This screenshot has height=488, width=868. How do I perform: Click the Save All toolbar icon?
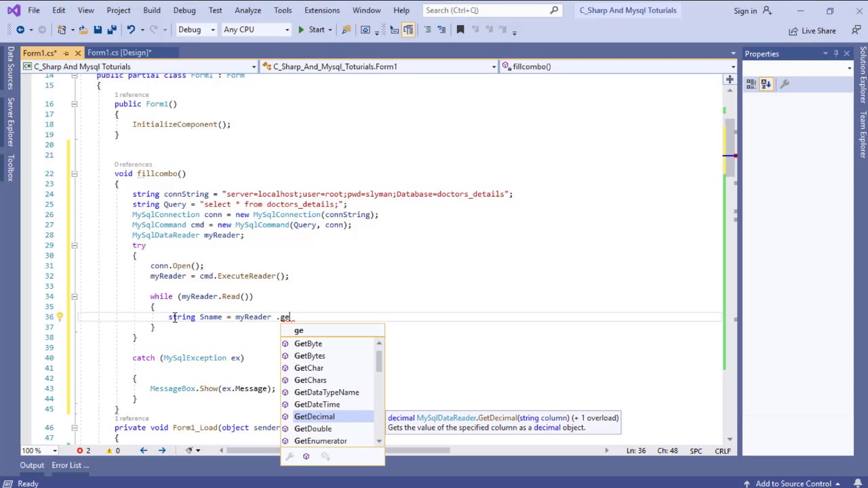[x=112, y=30]
